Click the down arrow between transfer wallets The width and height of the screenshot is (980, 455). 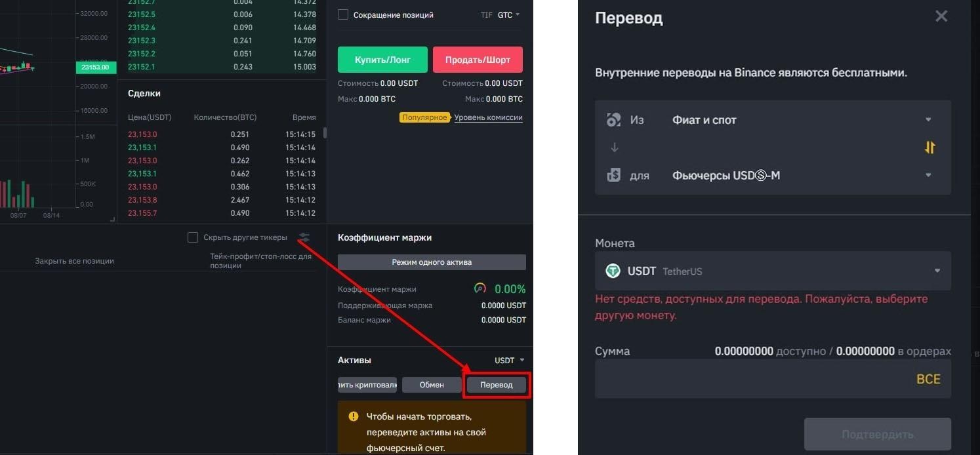(x=614, y=147)
